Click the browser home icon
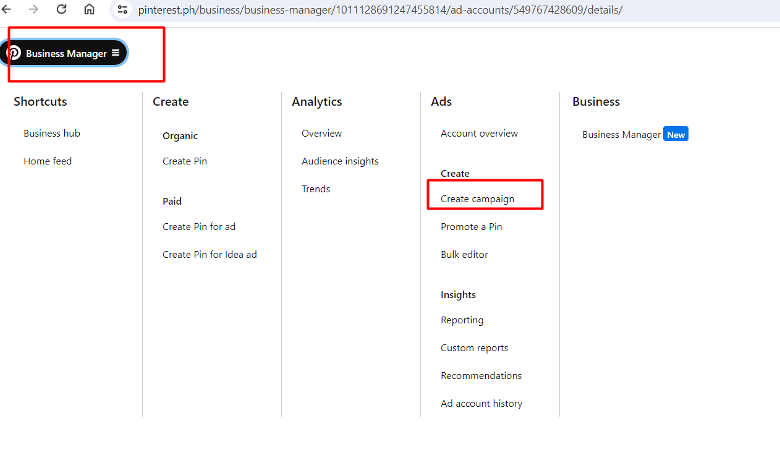Image resolution: width=780 pixels, height=450 pixels. point(89,9)
